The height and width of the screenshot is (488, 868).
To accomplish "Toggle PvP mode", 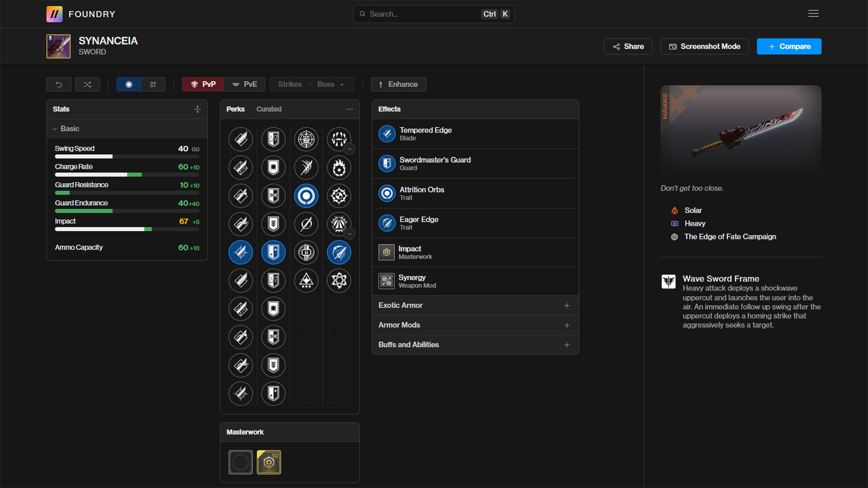I will pyautogui.click(x=203, y=84).
